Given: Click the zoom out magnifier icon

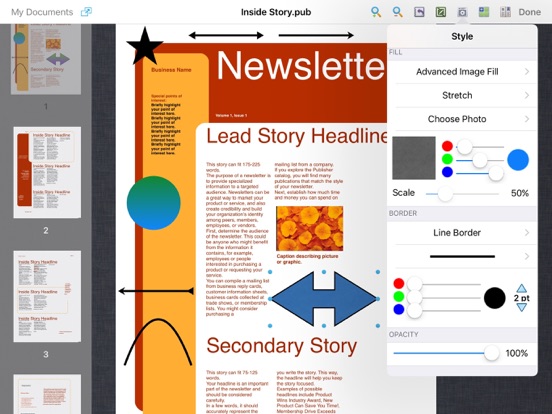Looking at the screenshot, I should coord(397,12).
